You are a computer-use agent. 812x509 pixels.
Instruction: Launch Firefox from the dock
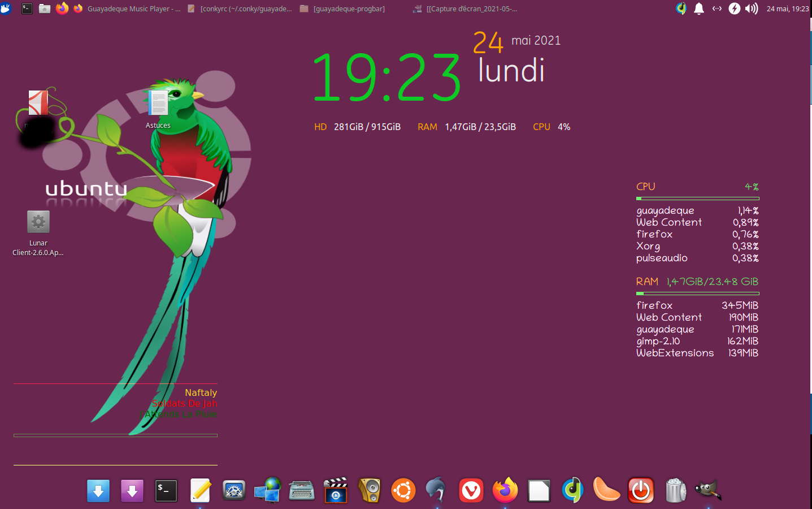pos(505,490)
